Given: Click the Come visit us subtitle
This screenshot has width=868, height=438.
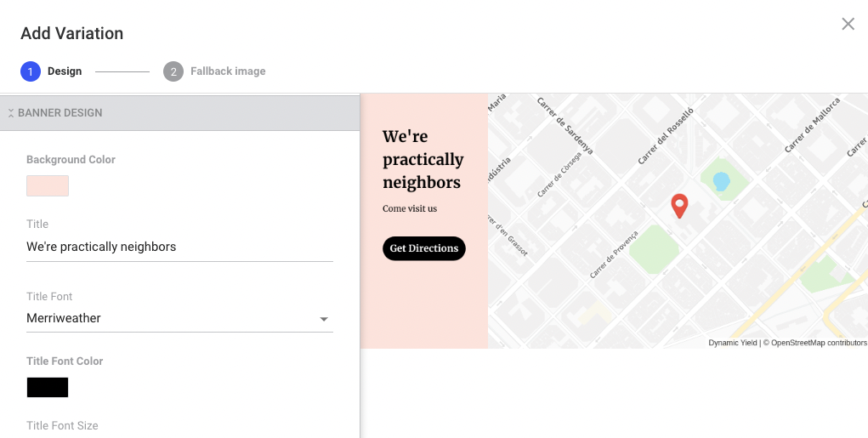Looking at the screenshot, I should 410,208.
